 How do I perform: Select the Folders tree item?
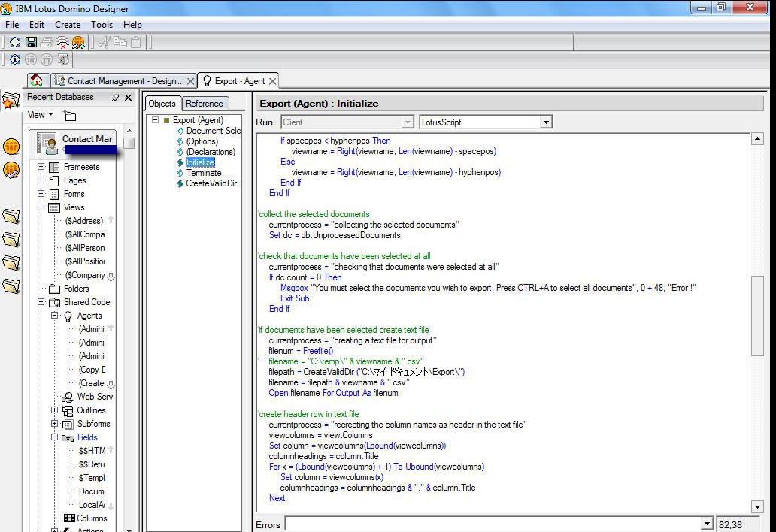76,289
